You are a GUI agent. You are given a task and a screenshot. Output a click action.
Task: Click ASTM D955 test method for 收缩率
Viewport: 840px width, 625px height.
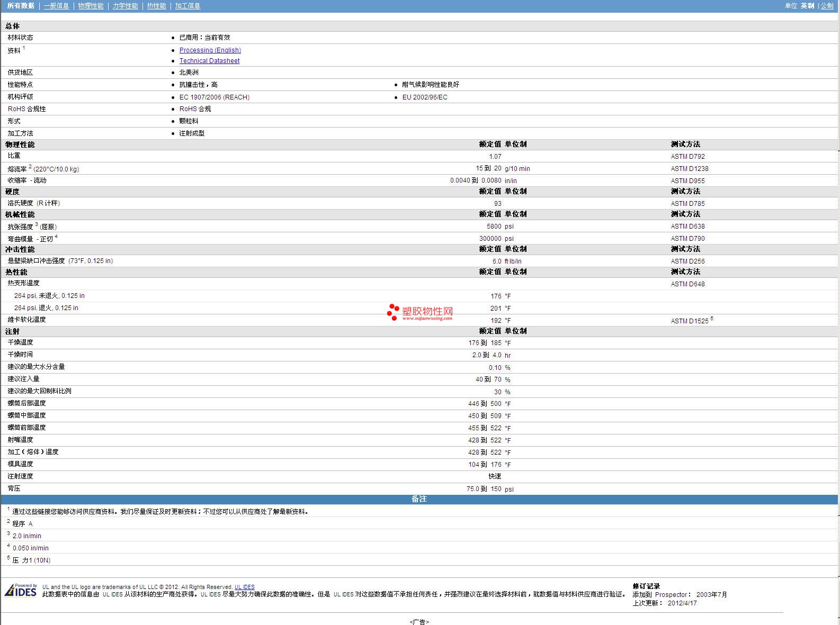(687, 181)
